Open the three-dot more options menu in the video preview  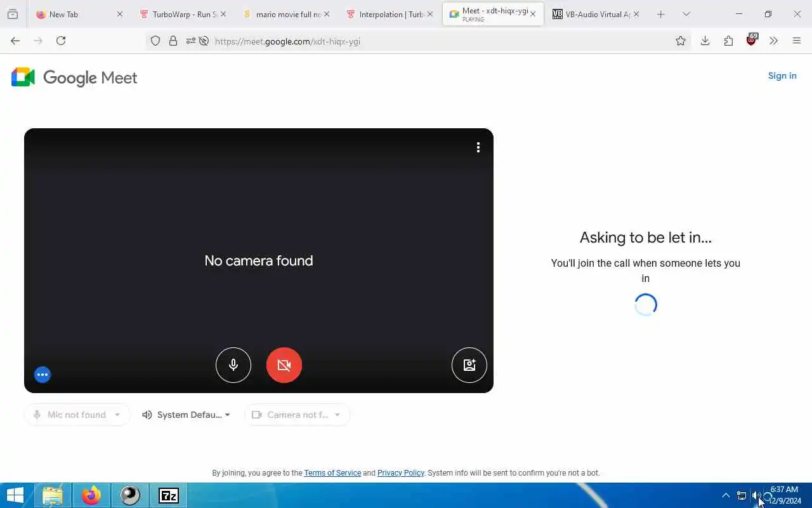478,147
